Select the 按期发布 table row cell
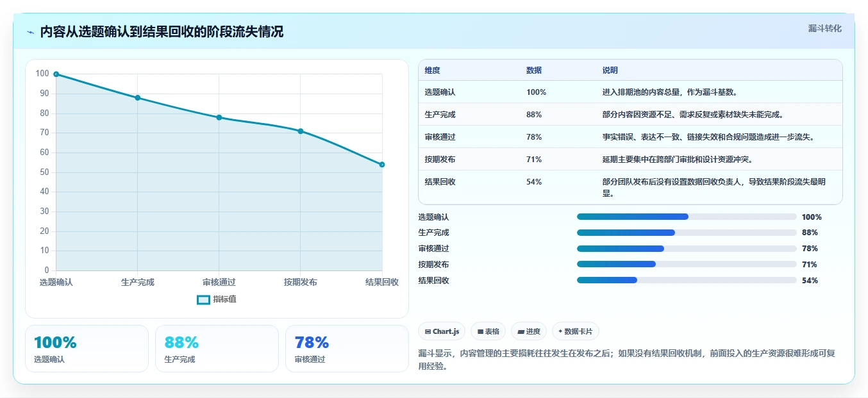 [x=440, y=160]
